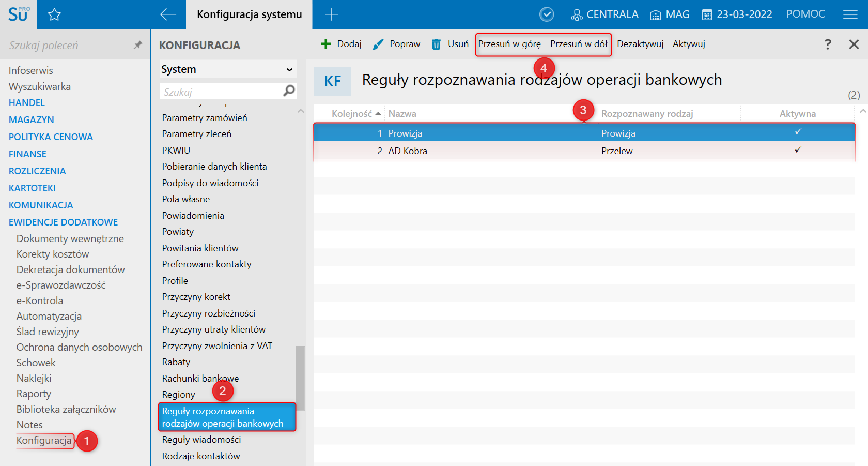Open the POMOC link

[805, 14]
